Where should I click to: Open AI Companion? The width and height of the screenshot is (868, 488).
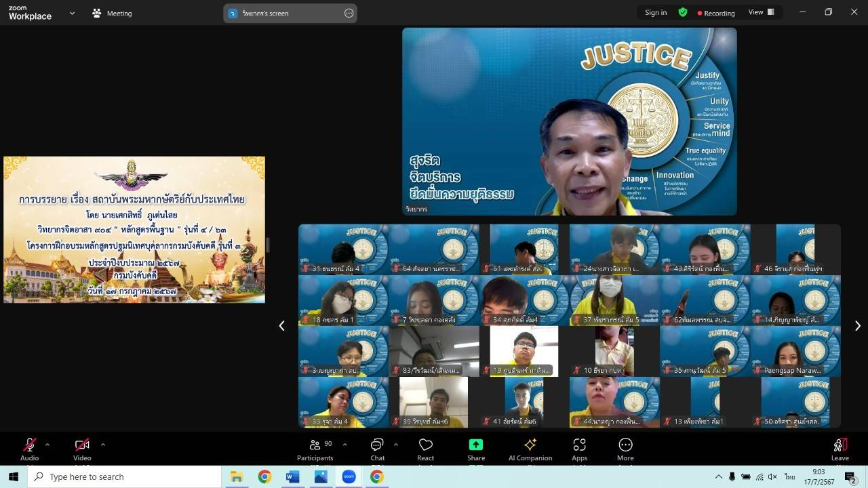tap(530, 449)
